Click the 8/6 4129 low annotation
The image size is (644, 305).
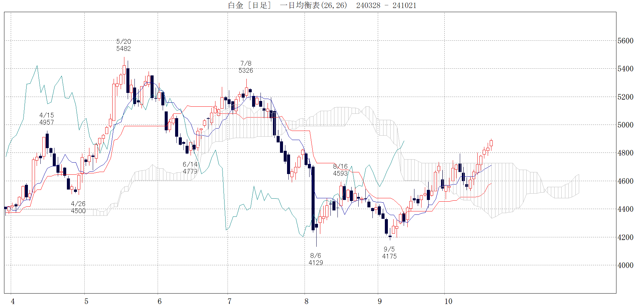click(316, 259)
